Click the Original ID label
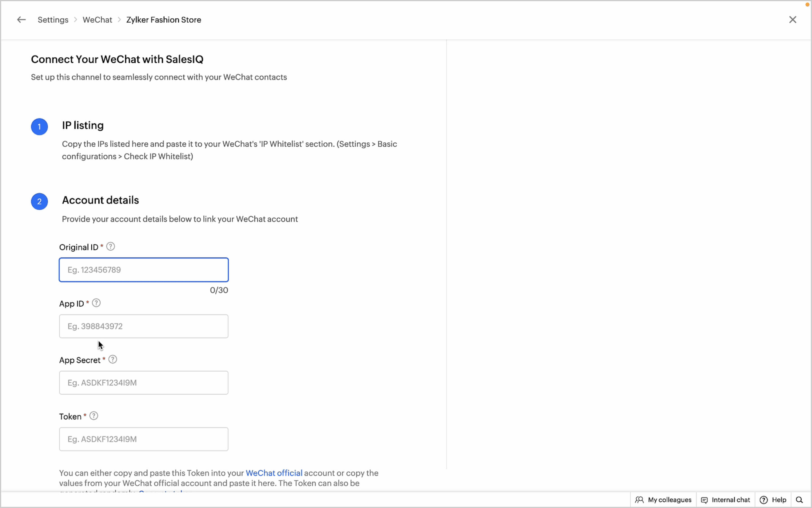This screenshot has height=508, width=812. click(x=78, y=247)
